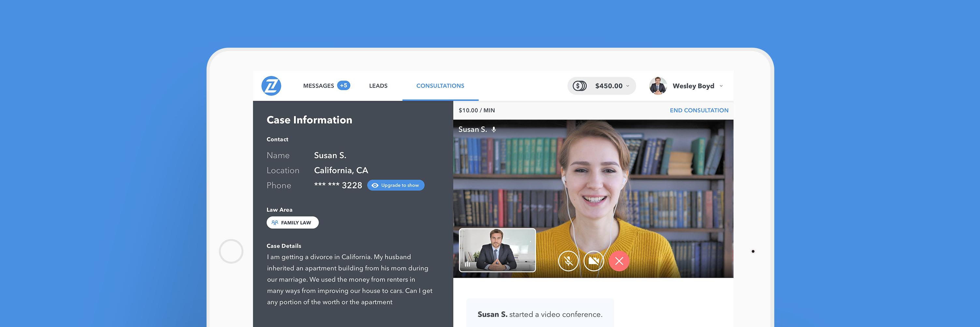Turn off the camera in video call
The height and width of the screenshot is (327, 980).
(x=593, y=261)
